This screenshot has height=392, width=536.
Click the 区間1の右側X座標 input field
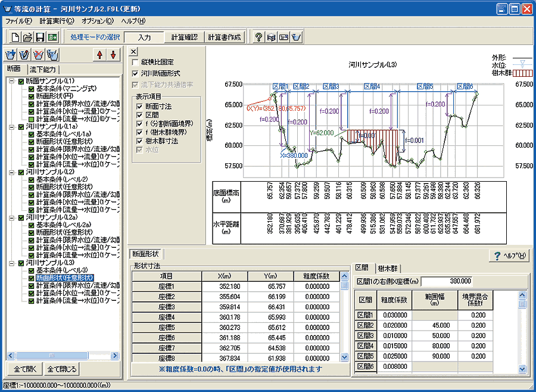[x=447, y=282]
